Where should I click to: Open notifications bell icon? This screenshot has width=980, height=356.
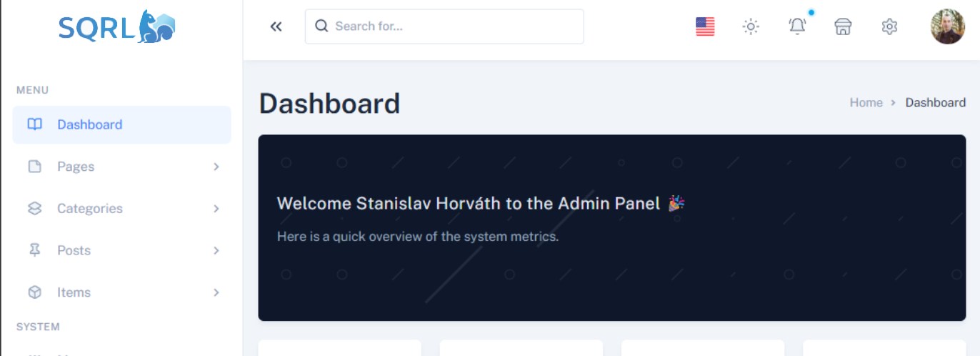(797, 26)
